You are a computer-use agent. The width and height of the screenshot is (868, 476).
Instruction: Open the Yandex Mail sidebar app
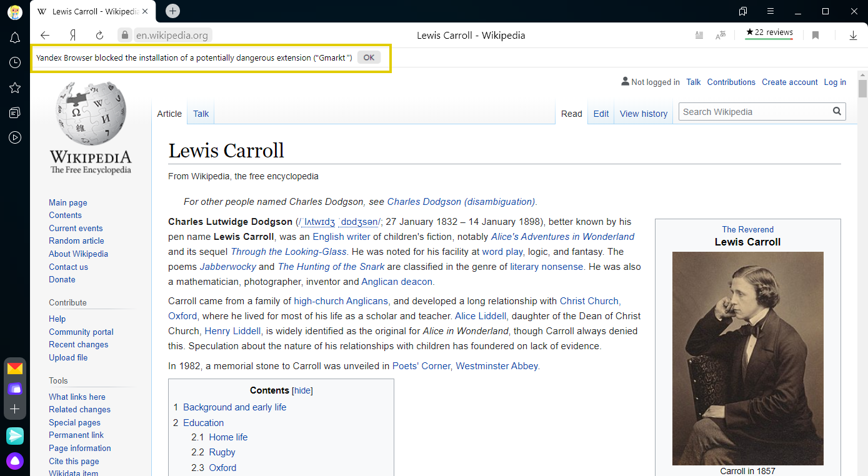15,369
